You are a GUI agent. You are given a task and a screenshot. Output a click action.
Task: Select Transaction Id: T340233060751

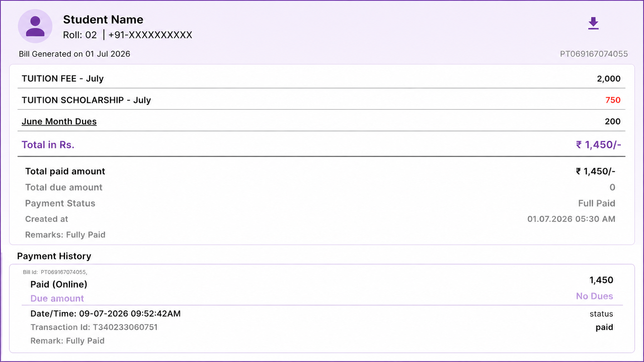pyautogui.click(x=94, y=327)
